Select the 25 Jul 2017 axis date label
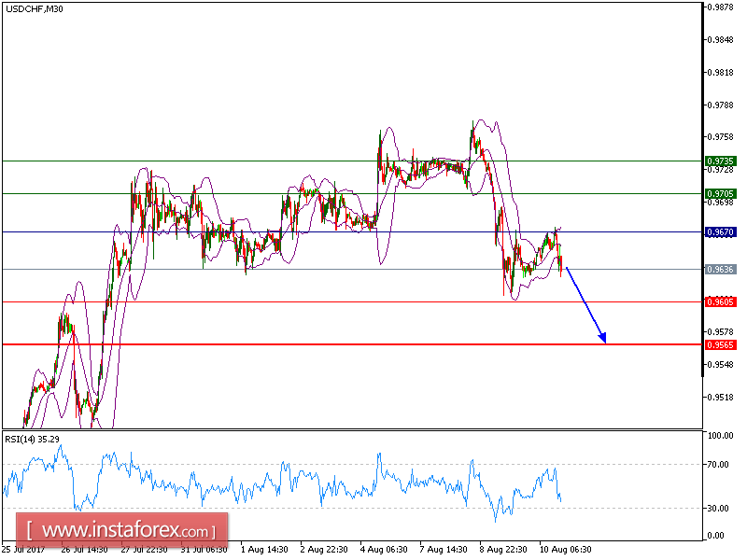Screen dimensions: 747x560 pos(25,549)
